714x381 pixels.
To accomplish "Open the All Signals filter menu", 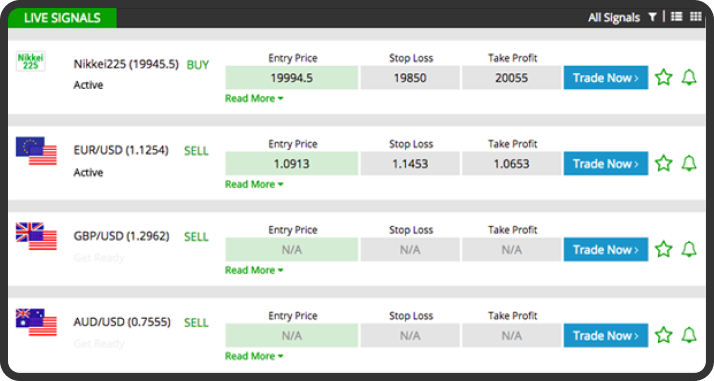I will pos(614,18).
